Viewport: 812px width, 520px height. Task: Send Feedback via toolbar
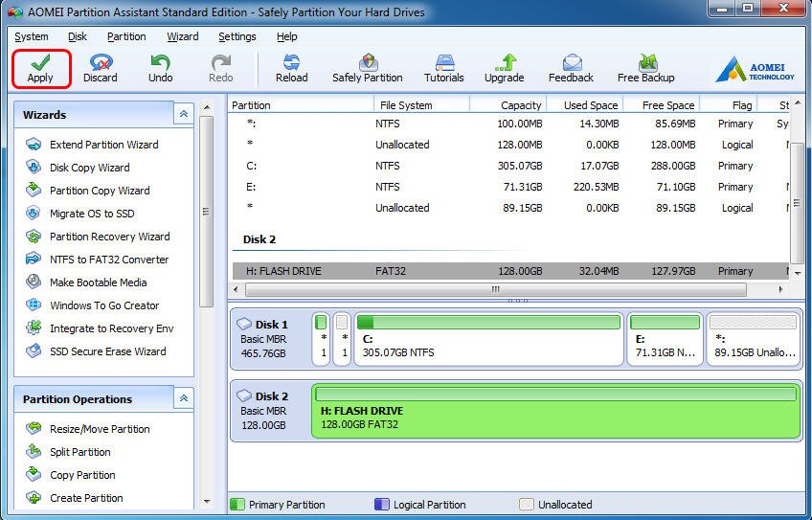[572, 69]
